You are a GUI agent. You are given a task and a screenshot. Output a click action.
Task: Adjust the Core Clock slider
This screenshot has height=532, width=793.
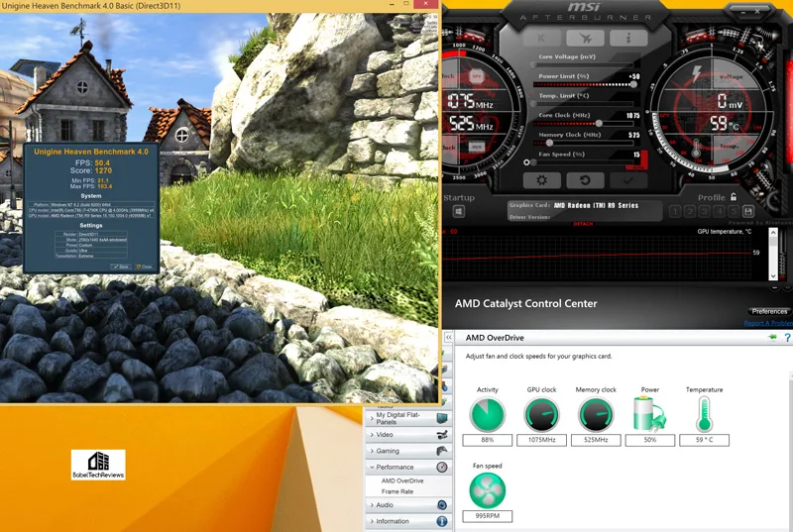[599, 123]
